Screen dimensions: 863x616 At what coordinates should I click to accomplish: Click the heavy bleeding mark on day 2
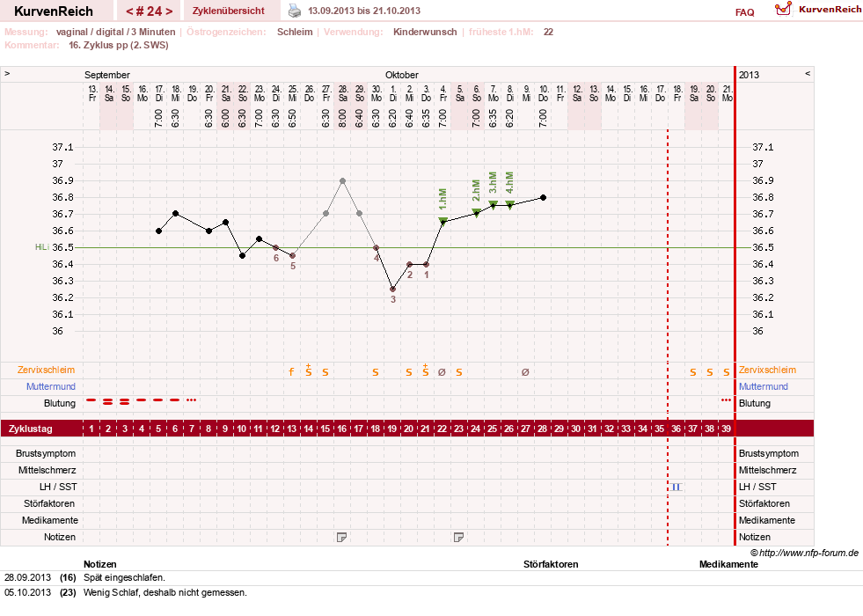[x=108, y=402]
